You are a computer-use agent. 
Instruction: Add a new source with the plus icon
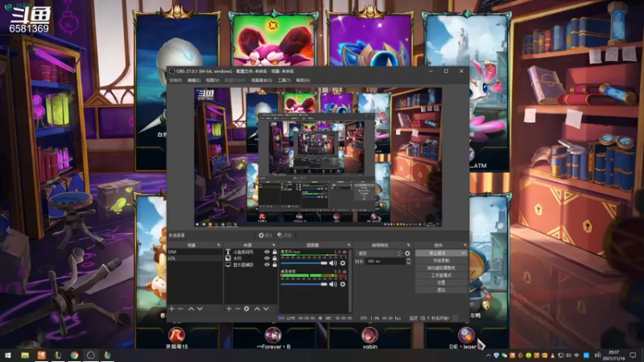click(229, 309)
